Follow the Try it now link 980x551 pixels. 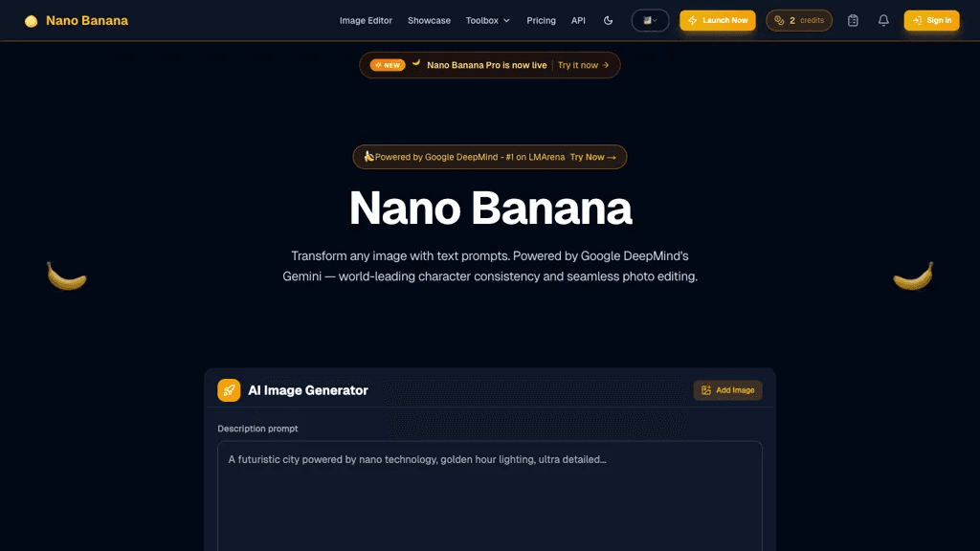[x=583, y=65]
